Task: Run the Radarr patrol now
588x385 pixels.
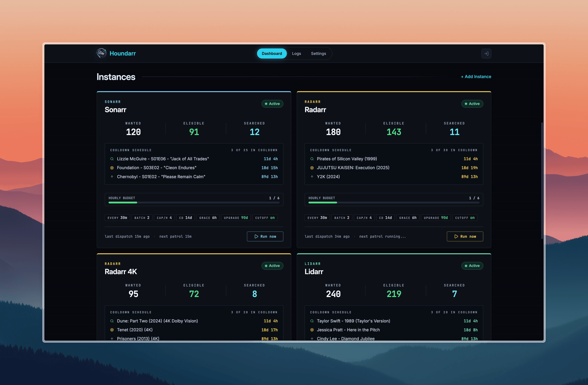Action: point(465,236)
